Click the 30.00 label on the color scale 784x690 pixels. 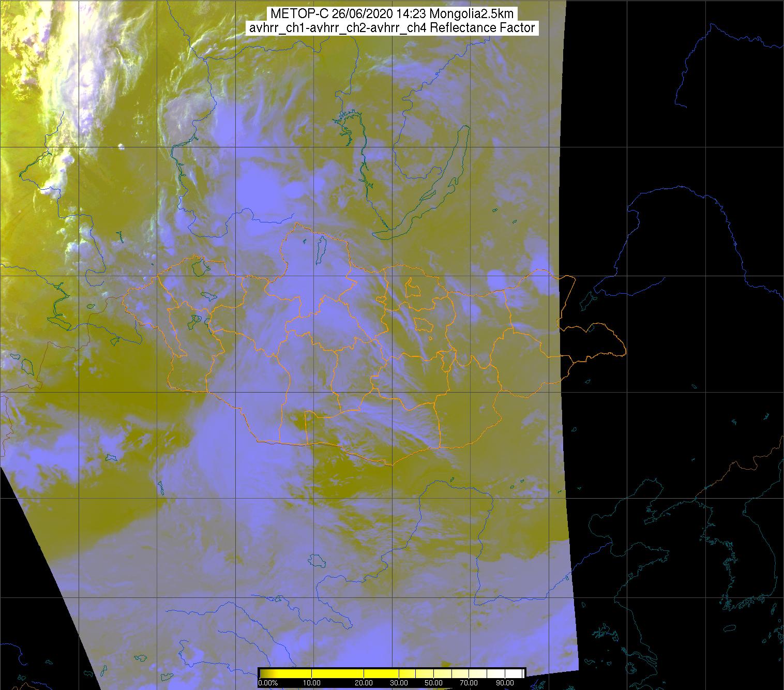point(399,683)
